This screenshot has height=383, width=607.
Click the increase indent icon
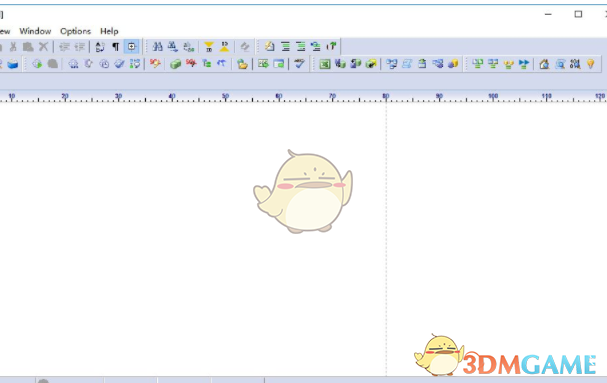point(80,47)
